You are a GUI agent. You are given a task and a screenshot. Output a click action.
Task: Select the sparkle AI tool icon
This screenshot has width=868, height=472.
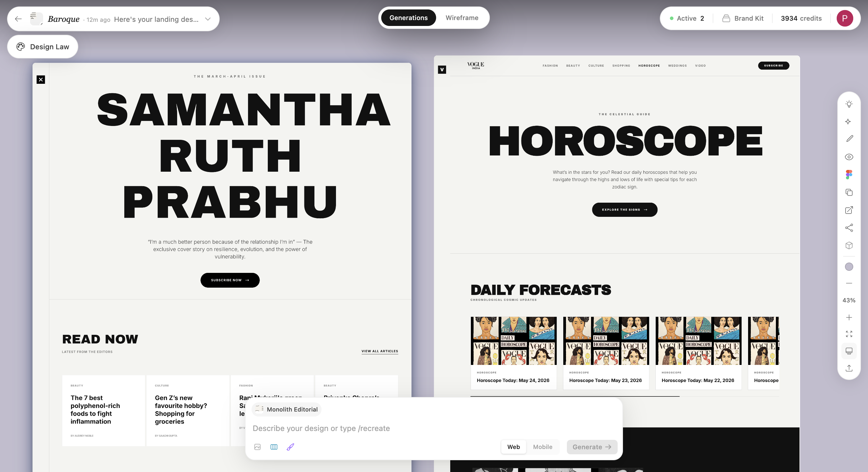(848, 122)
